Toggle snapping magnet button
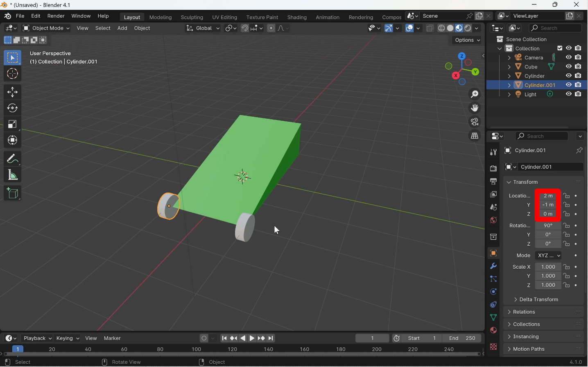588x367 pixels. click(x=245, y=28)
